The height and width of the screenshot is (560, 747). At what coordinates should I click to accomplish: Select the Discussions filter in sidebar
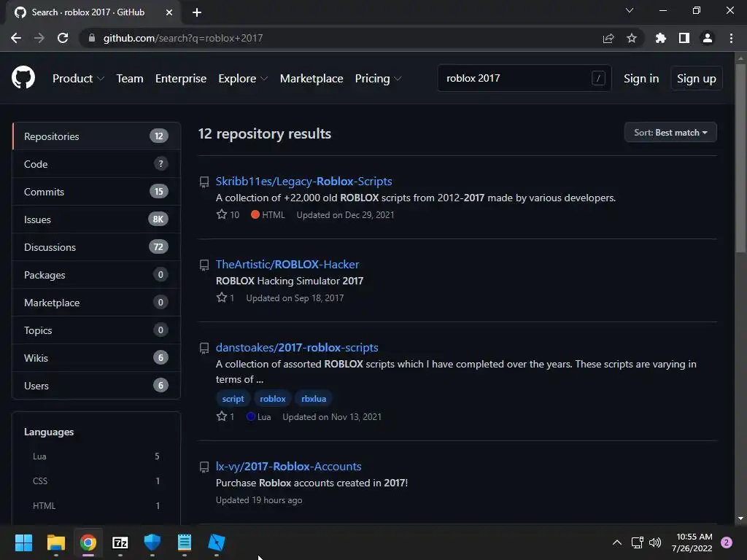pos(96,247)
